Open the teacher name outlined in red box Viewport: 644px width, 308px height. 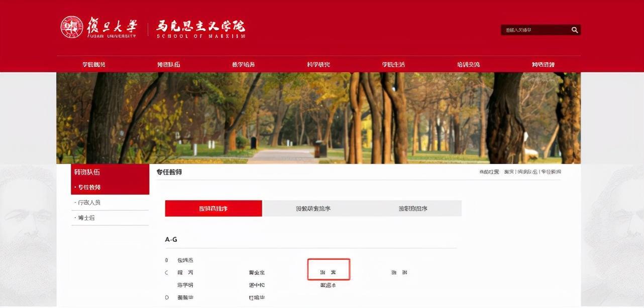329,272
